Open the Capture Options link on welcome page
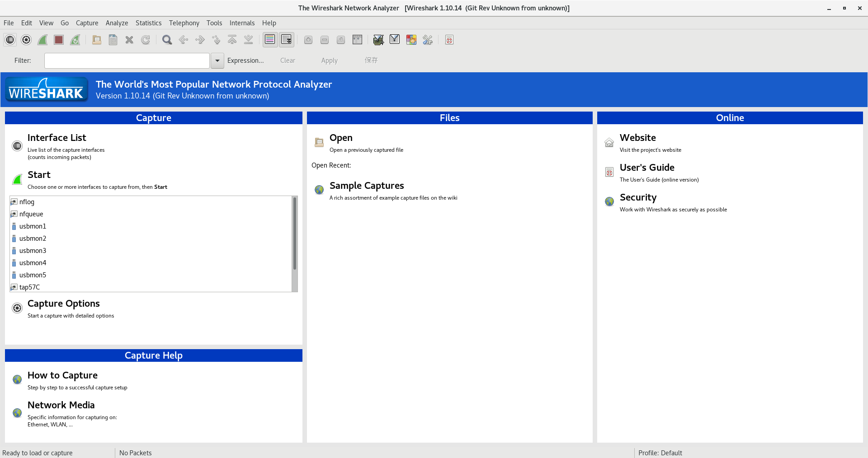Screen dimensions: 868x458 [x=64, y=304]
